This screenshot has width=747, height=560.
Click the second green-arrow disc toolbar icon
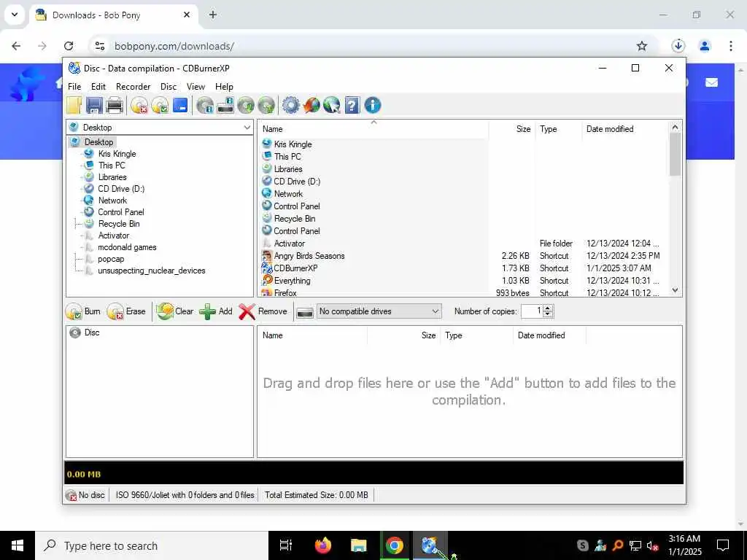coord(267,105)
